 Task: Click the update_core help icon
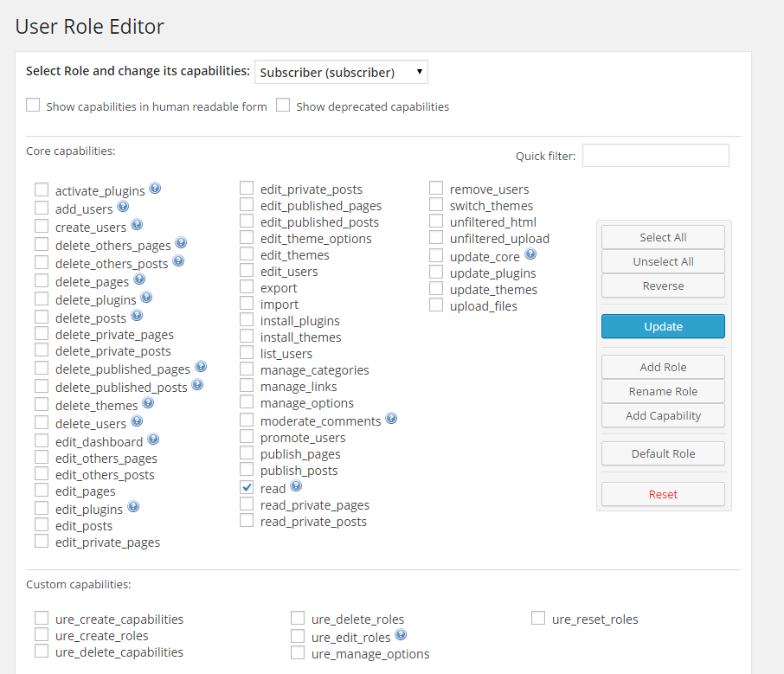(x=530, y=254)
